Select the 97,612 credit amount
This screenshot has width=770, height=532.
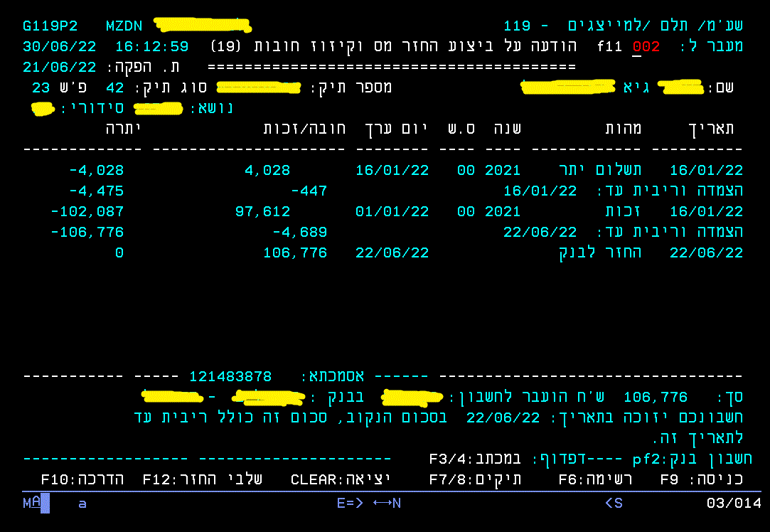click(262, 212)
